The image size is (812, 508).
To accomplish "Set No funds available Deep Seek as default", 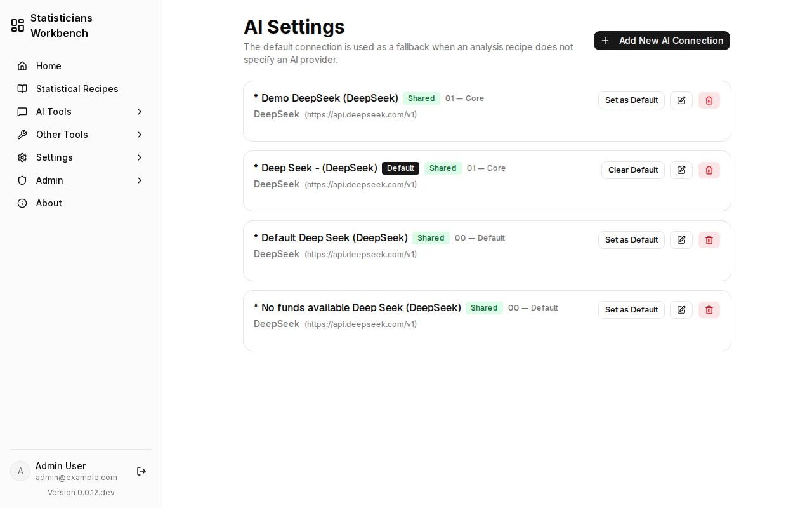I will (631, 310).
